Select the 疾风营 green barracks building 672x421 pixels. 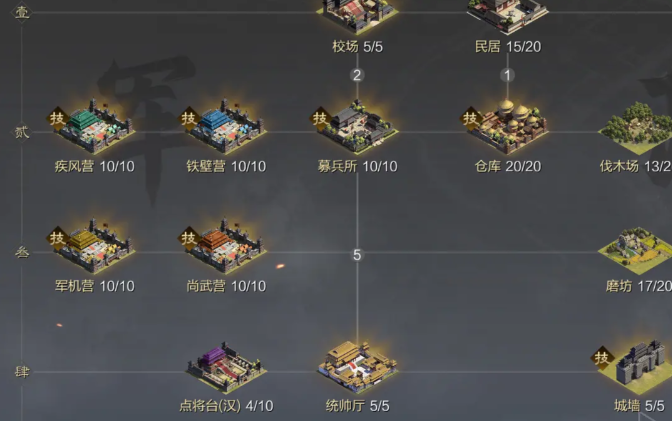point(95,127)
